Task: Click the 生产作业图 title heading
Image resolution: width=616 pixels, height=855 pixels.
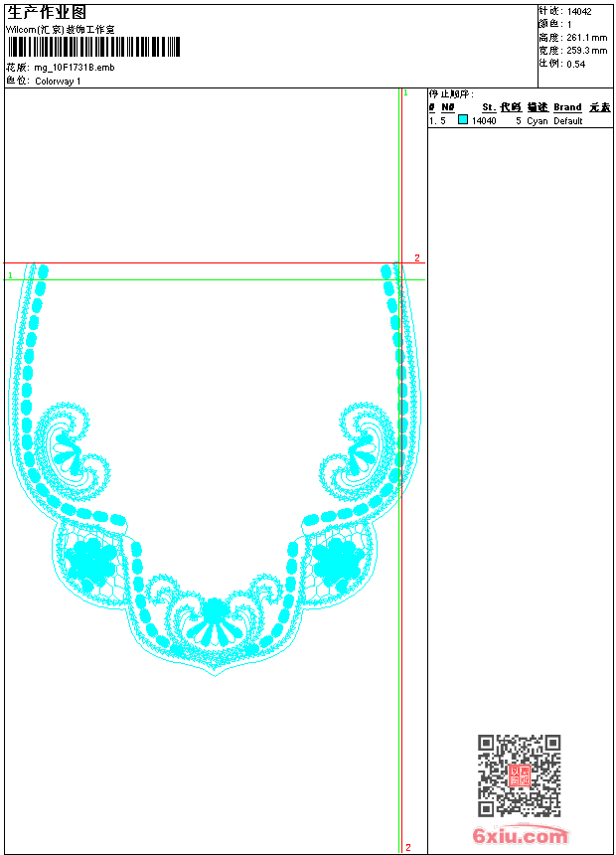Action: point(47,12)
